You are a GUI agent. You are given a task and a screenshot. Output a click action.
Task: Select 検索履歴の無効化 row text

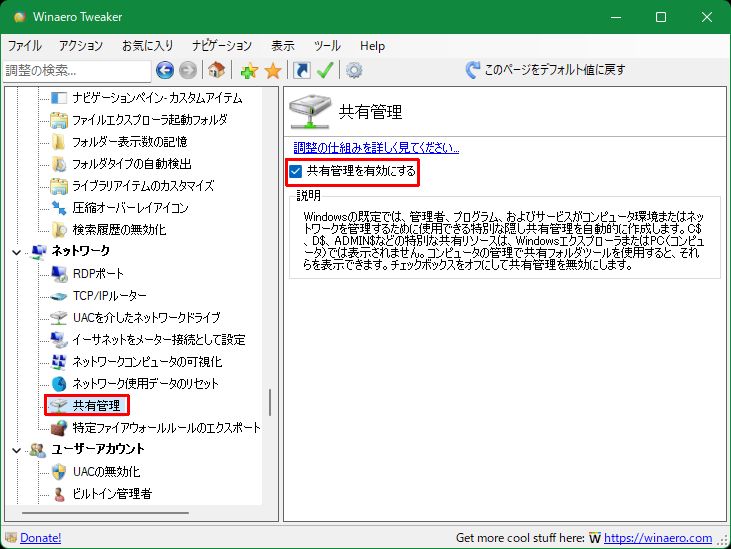[119, 229]
